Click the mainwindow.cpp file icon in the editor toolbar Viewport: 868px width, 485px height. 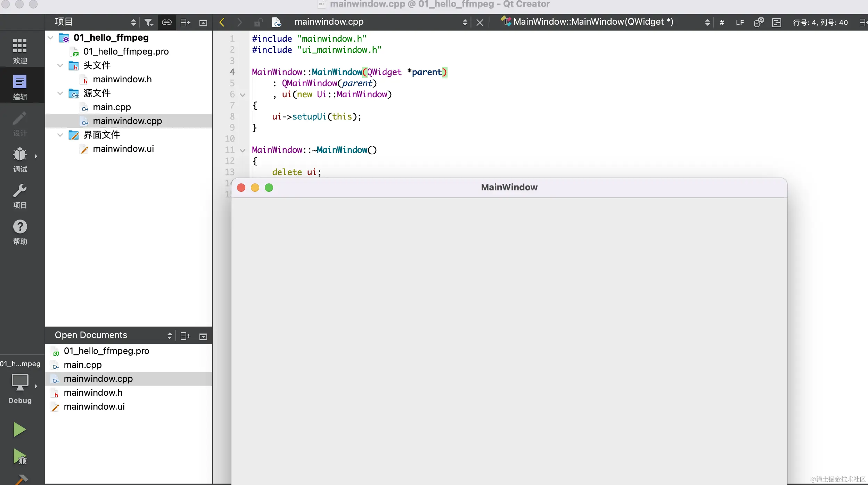[x=276, y=22]
